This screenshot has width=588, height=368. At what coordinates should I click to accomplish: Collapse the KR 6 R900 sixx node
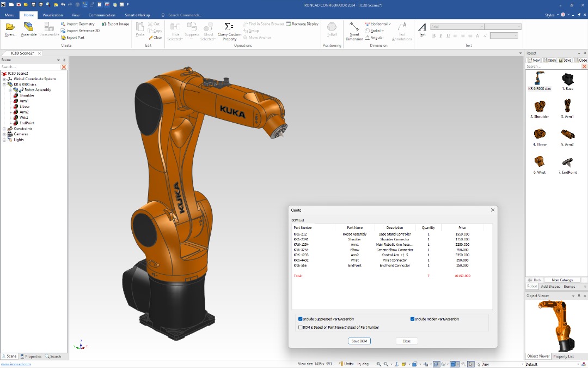(4, 85)
